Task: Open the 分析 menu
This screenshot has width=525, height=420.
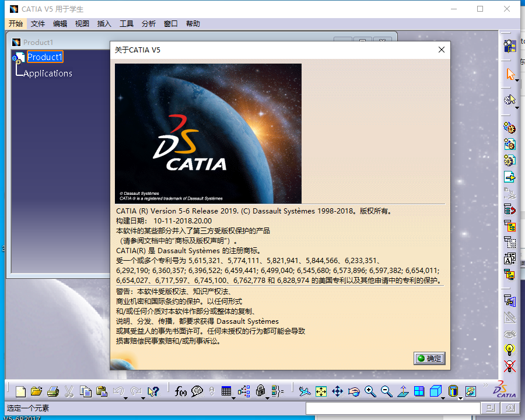Action: click(x=149, y=24)
